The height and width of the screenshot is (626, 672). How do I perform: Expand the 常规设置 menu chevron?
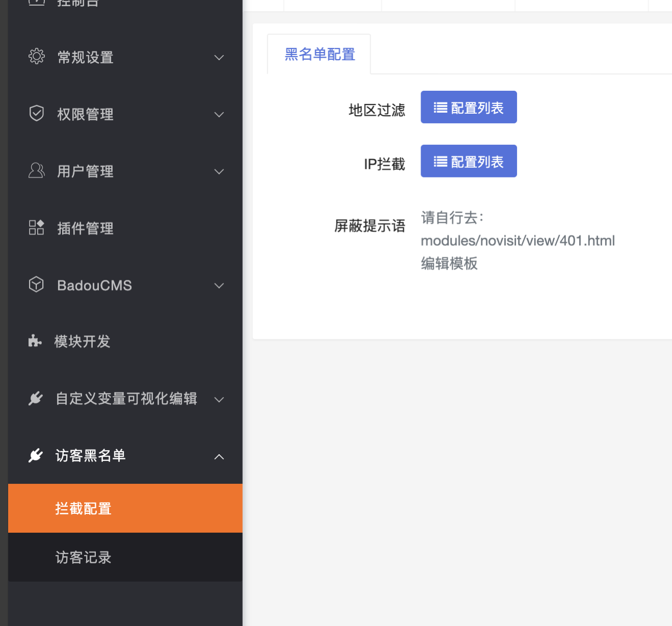point(219,58)
